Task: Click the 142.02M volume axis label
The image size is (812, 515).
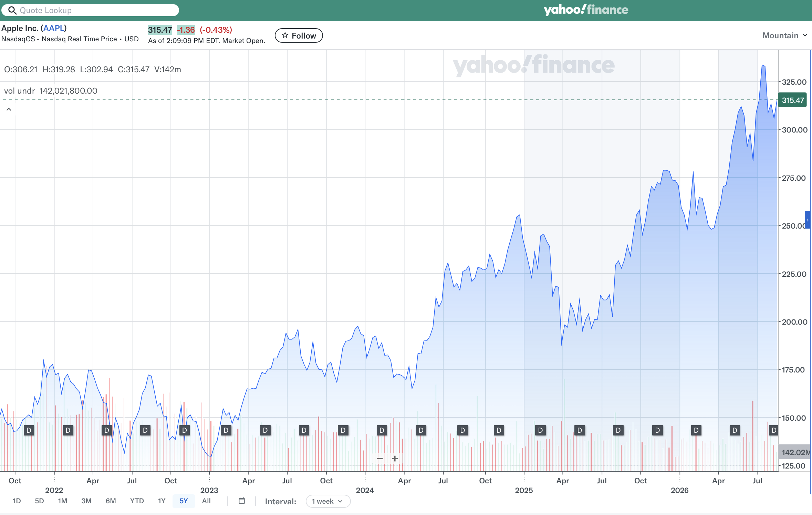Action: (794, 452)
